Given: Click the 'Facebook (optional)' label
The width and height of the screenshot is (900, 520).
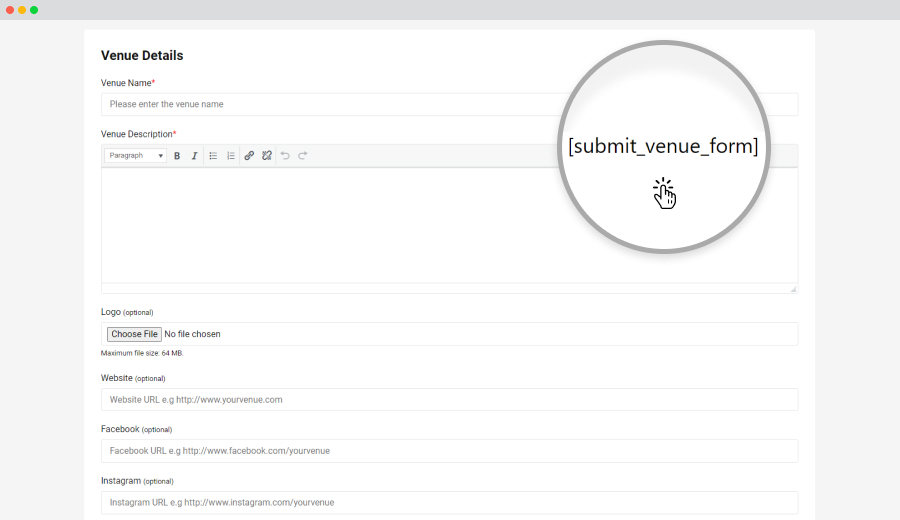Looking at the screenshot, I should [137, 429].
